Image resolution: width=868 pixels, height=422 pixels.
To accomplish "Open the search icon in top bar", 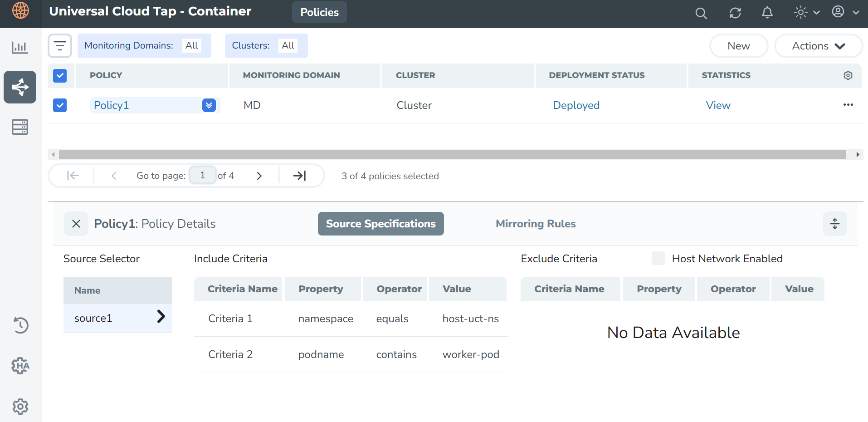I will click(701, 13).
